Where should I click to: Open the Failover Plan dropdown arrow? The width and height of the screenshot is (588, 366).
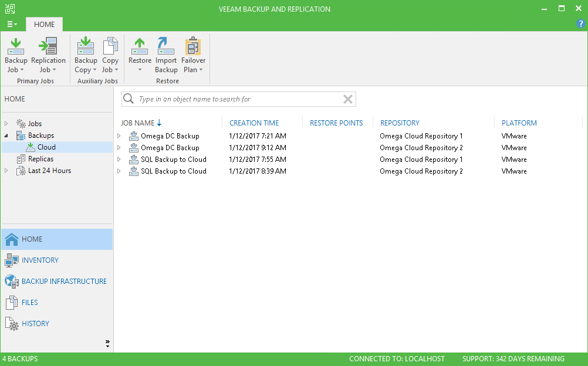pos(201,70)
